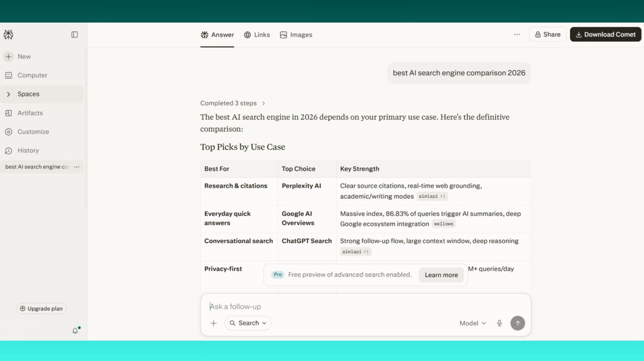
Task: Click the microphone dictation icon
Action: pyautogui.click(x=499, y=323)
